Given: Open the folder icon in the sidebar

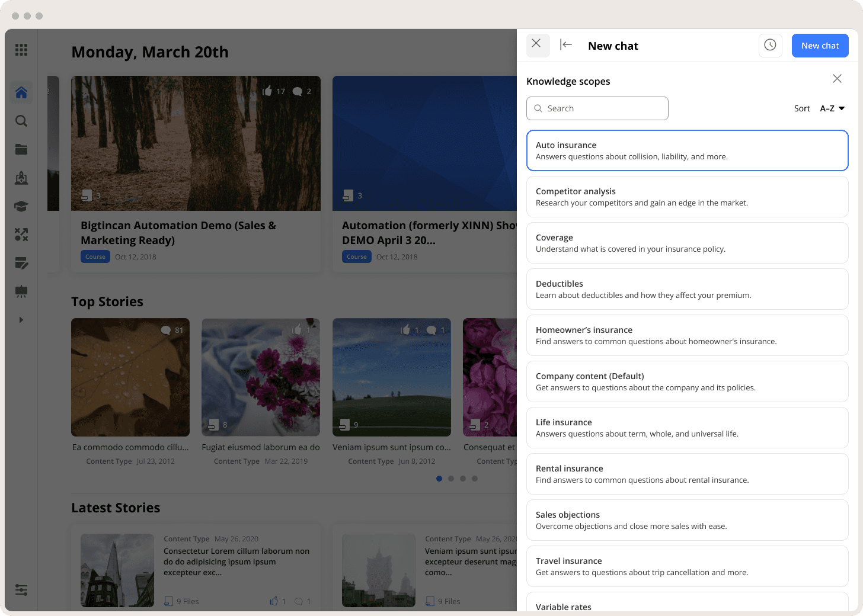Looking at the screenshot, I should tap(21, 149).
